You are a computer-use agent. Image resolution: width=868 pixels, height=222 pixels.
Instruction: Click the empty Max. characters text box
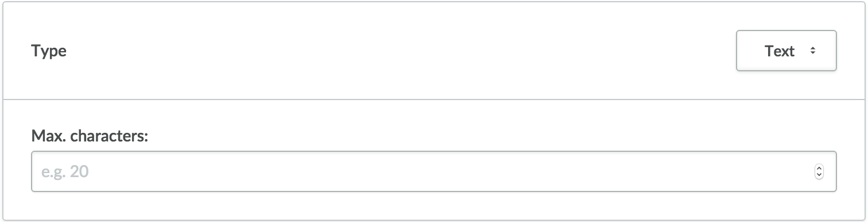[x=433, y=171]
